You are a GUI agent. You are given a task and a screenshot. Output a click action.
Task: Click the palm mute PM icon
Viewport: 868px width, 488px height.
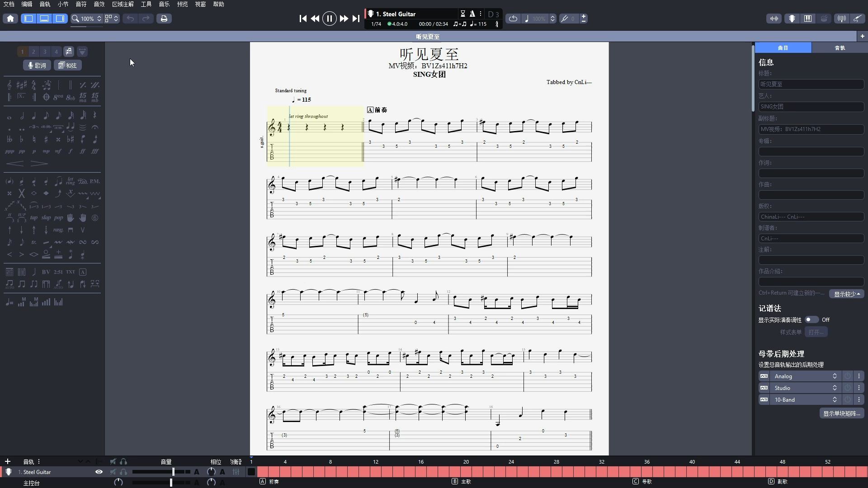point(95,181)
